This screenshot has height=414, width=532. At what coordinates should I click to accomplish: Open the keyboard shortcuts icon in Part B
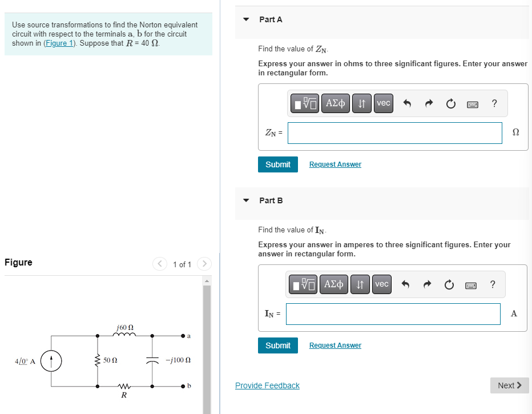click(471, 284)
